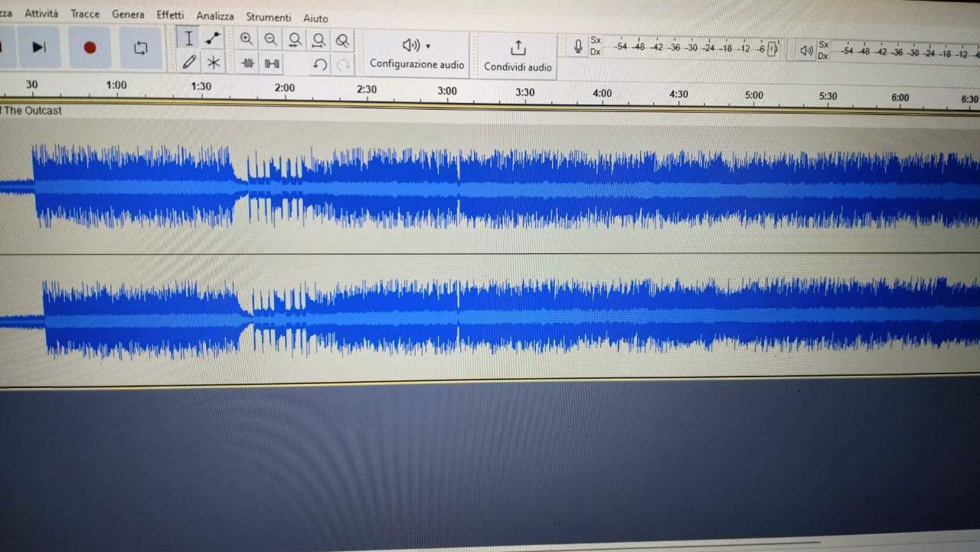Click the "The Outcast" clip title
Viewport: 980px width, 552px height.
pyautogui.click(x=33, y=110)
